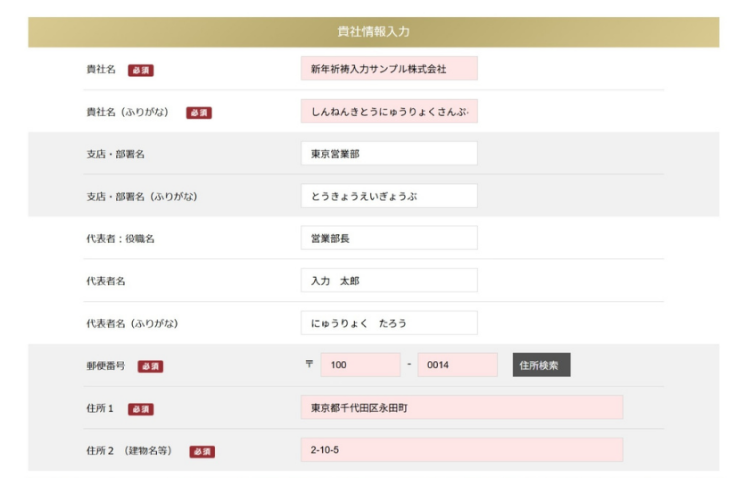Image resolution: width=750 pixels, height=478 pixels.
Task: Click the 貴社情報入力 section header bar
Action: click(373, 32)
